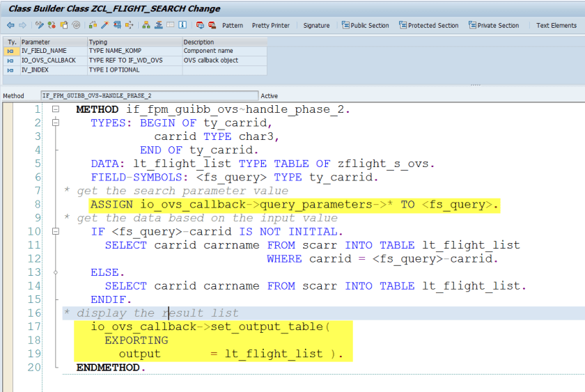
Task: Click the Protected Section icon
Action: tap(403, 25)
